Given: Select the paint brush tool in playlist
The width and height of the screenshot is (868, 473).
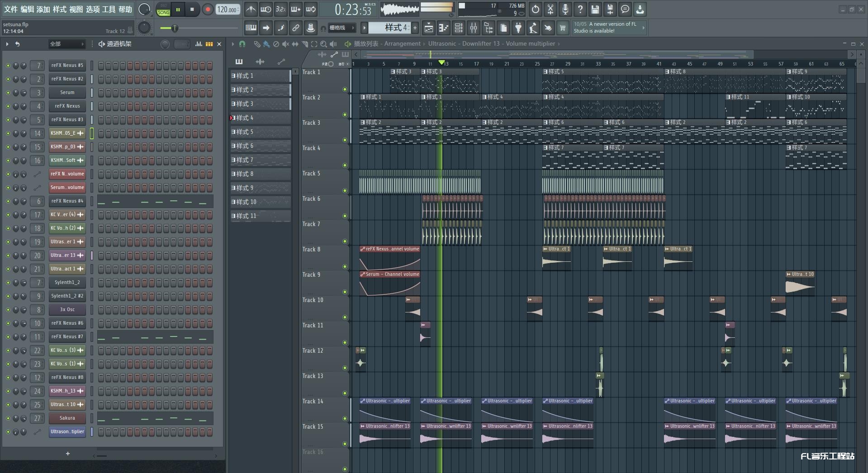Looking at the screenshot, I should tap(266, 44).
